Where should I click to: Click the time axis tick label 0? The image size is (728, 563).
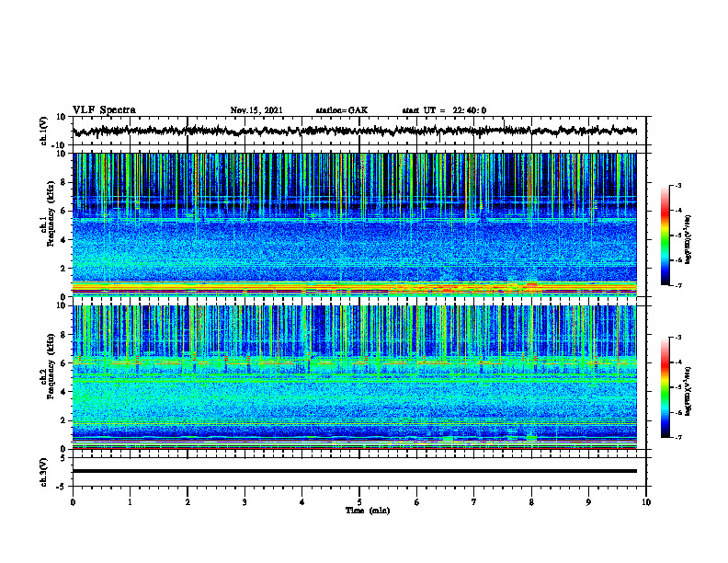[73, 502]
